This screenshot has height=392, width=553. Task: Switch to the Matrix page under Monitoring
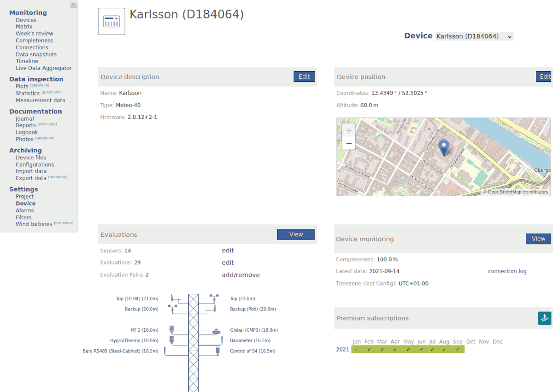(x=24, y=26)
